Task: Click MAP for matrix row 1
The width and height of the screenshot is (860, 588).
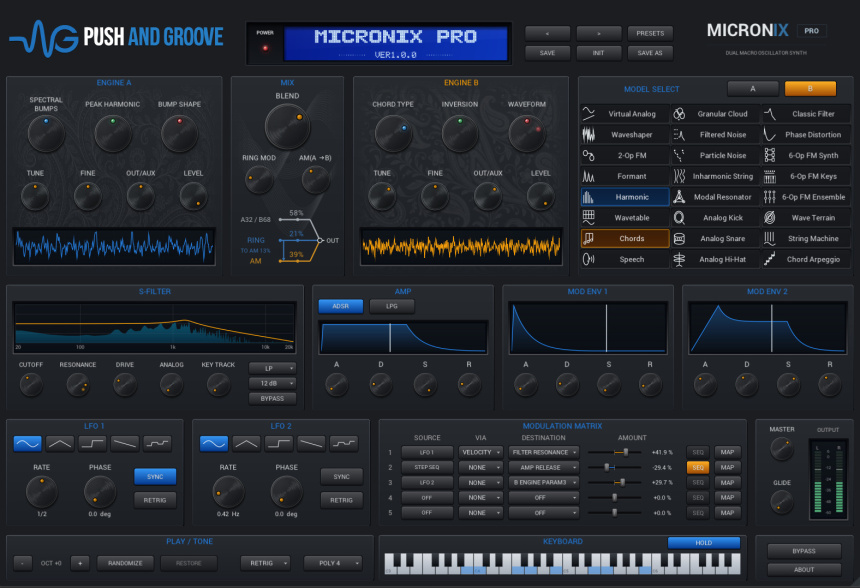Action: (x=727, y=452)
